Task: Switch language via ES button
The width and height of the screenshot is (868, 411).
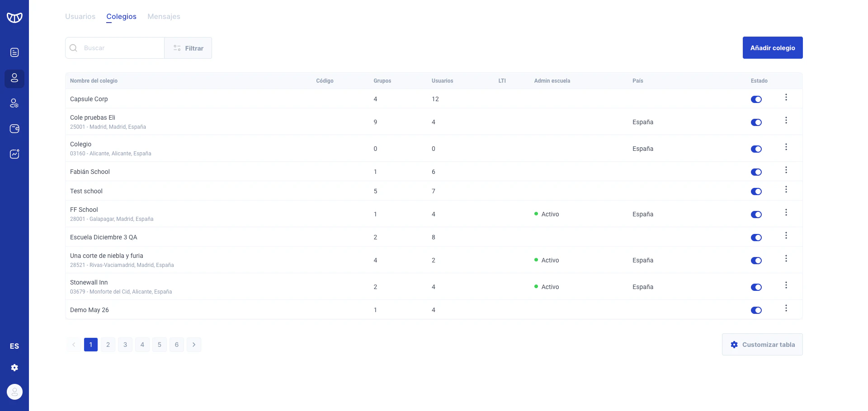Action: pyautogui.click(x=14, y=346)
